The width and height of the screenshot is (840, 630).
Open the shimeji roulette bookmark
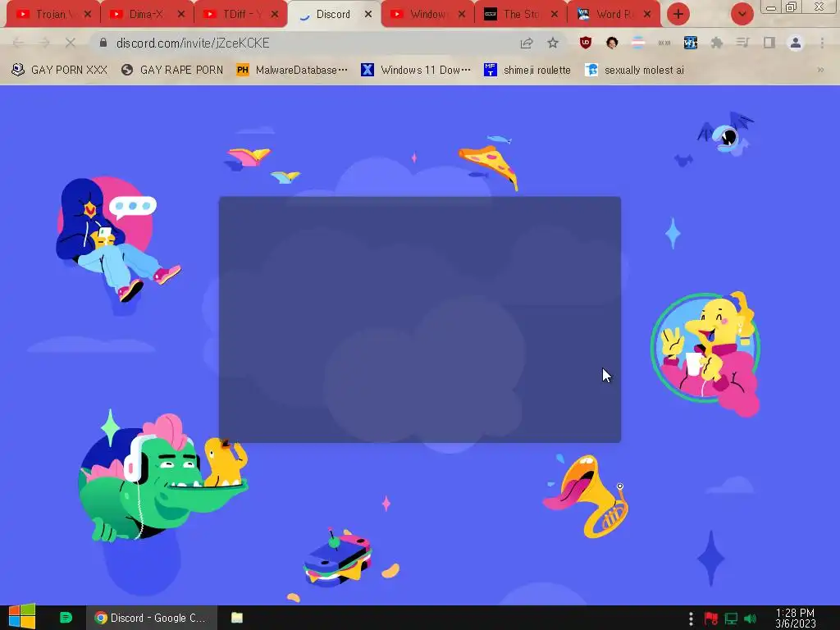(527, 70)
